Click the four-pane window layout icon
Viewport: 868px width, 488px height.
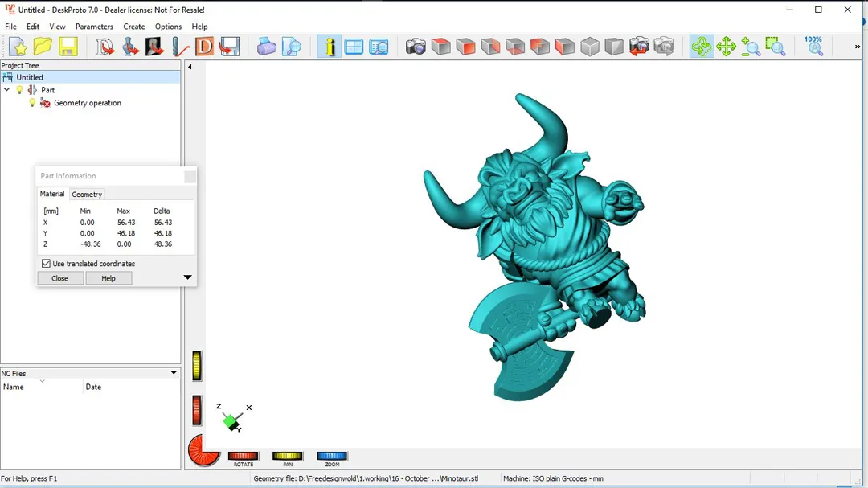(x=354, y=47)
